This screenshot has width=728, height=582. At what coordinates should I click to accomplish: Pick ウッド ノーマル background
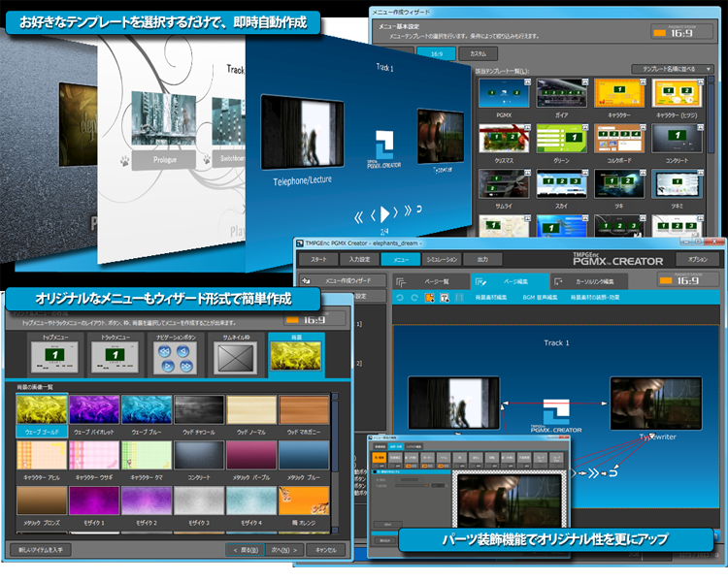click(251, 415)
